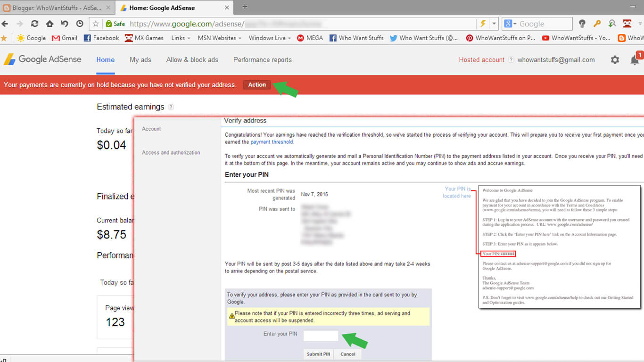Close the Blogger WhoWantStuffs tab
Image resolution: width=644 pixels, height=362 pixels.
tap(108, 8)
